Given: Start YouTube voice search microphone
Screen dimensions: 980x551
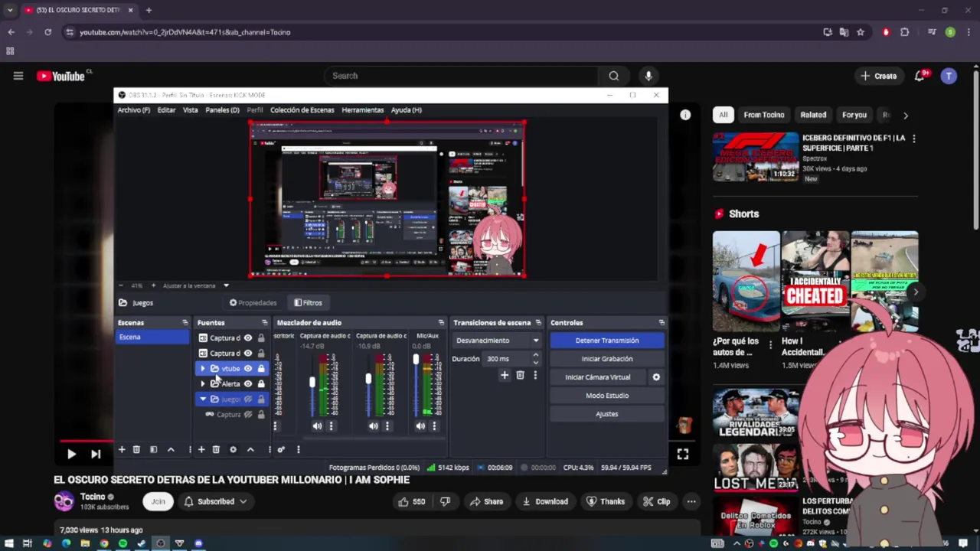Looking at the screenshot, I should click(x=648, y=76).
